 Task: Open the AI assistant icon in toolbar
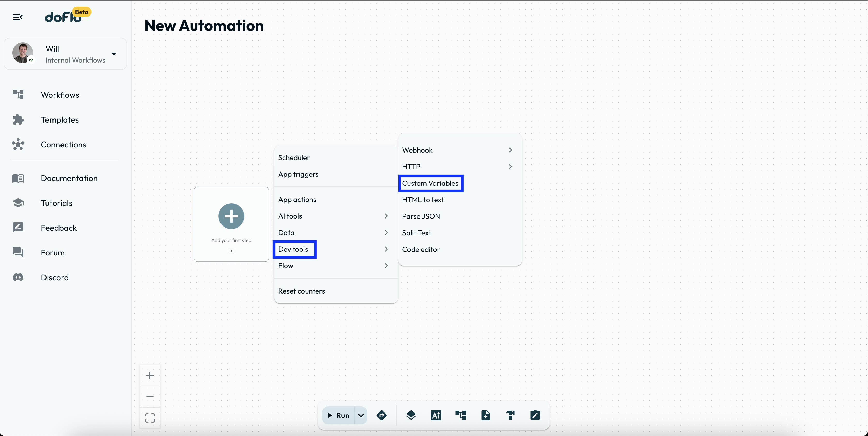pyautogui.click(x=436, y=415)
